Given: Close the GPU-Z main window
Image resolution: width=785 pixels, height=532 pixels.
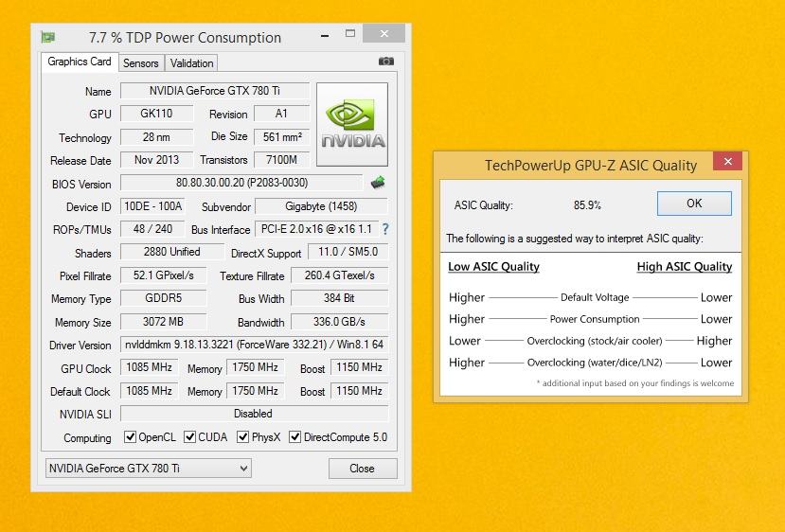Looking at the screenshot, I should pyautogui.click(x=384, y=33).
